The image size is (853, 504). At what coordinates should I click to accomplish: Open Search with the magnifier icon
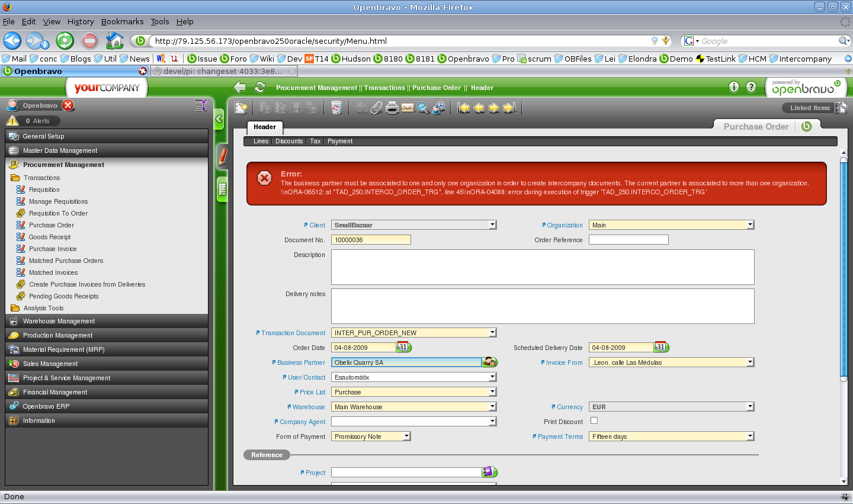(x=422, y=108)
